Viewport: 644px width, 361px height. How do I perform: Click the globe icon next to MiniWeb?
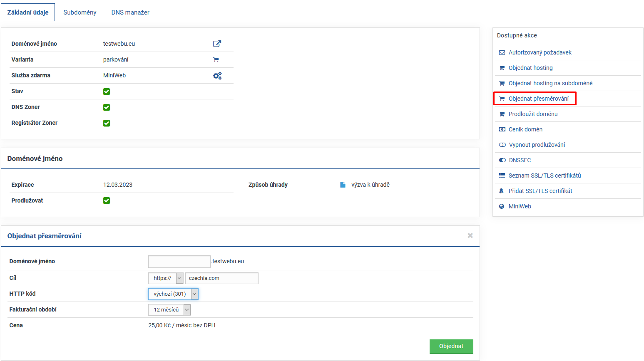(502, 206)
